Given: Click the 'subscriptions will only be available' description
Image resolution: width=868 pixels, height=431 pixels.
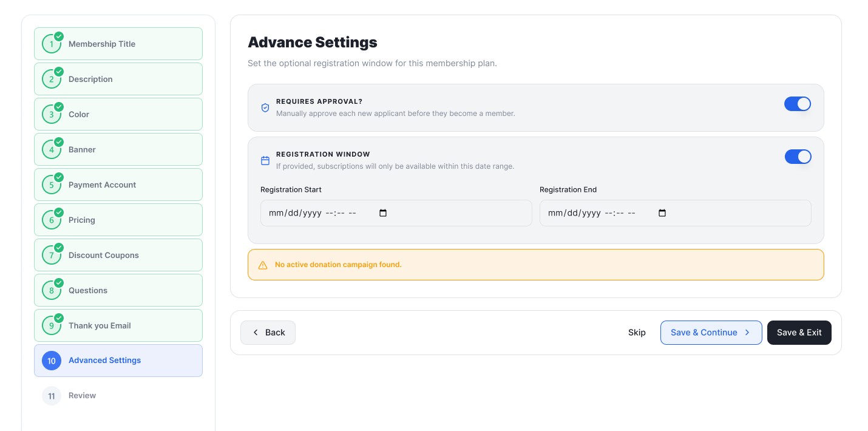Looking at the screenshot, I should pyautogui.click(x=395, y=166).
